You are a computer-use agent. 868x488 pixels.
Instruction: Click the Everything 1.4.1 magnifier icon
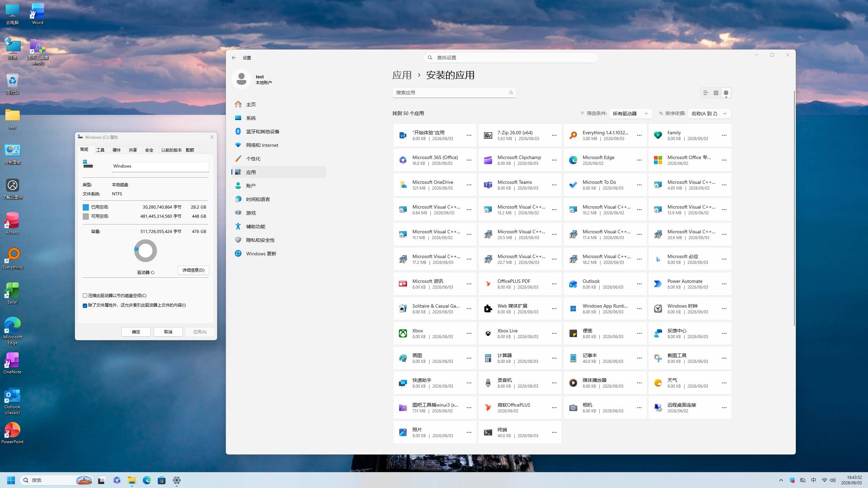tap(573, 135)
